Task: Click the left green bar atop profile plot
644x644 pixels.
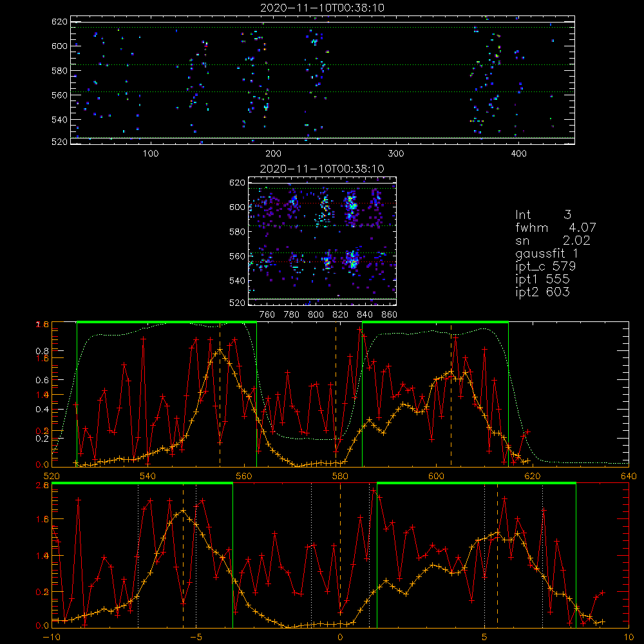Action: tap(167, 322)
